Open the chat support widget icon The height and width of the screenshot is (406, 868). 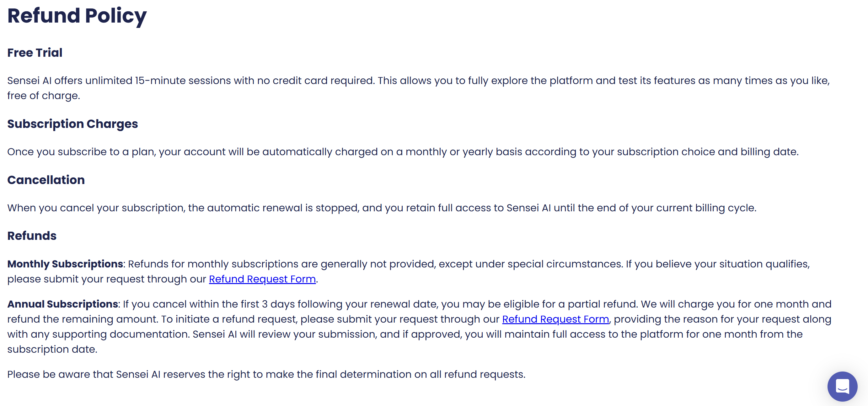[x=842, y=386]
